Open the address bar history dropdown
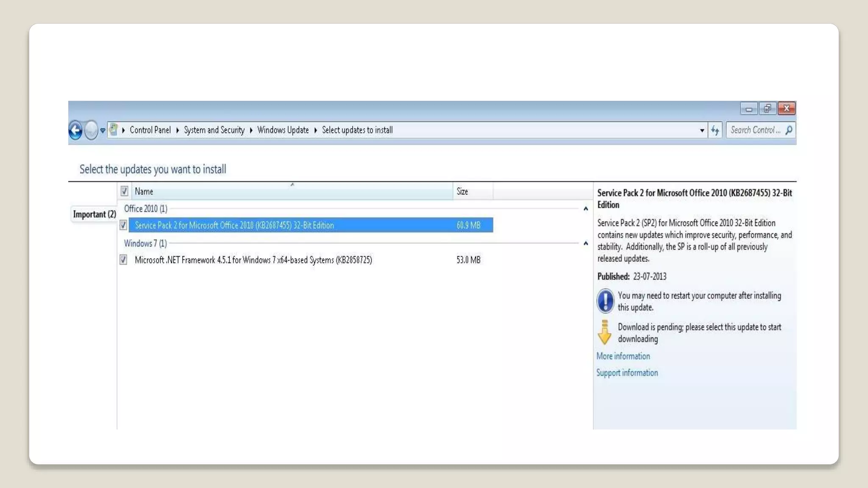This screenshot has width=868, height=488. [x=702, y=130]
